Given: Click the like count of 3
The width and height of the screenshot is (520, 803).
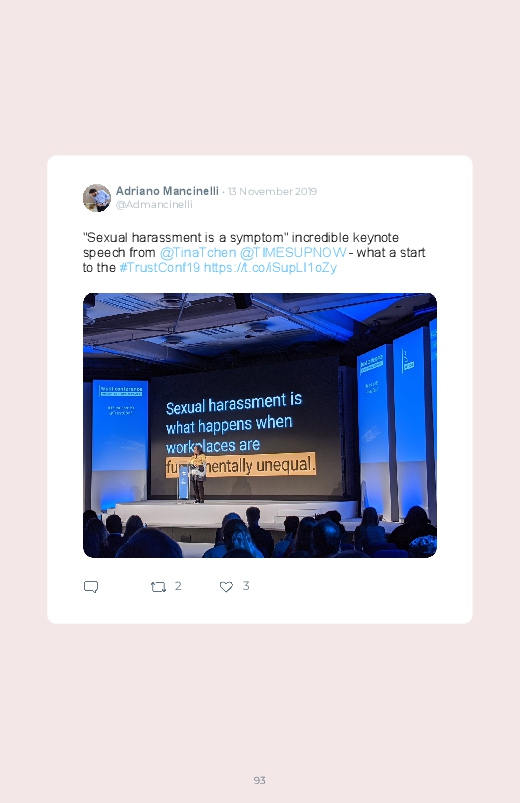Looking at the screenshot, I should pos(246,586).
